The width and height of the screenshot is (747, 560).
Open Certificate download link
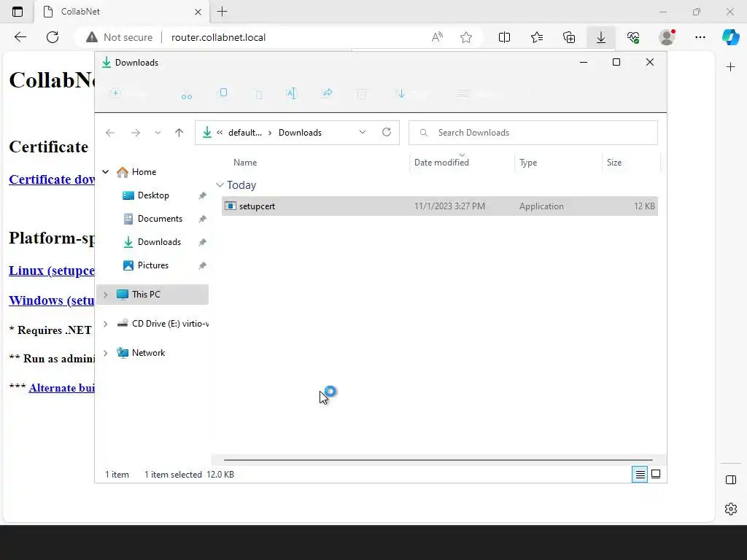coord(52,179)
